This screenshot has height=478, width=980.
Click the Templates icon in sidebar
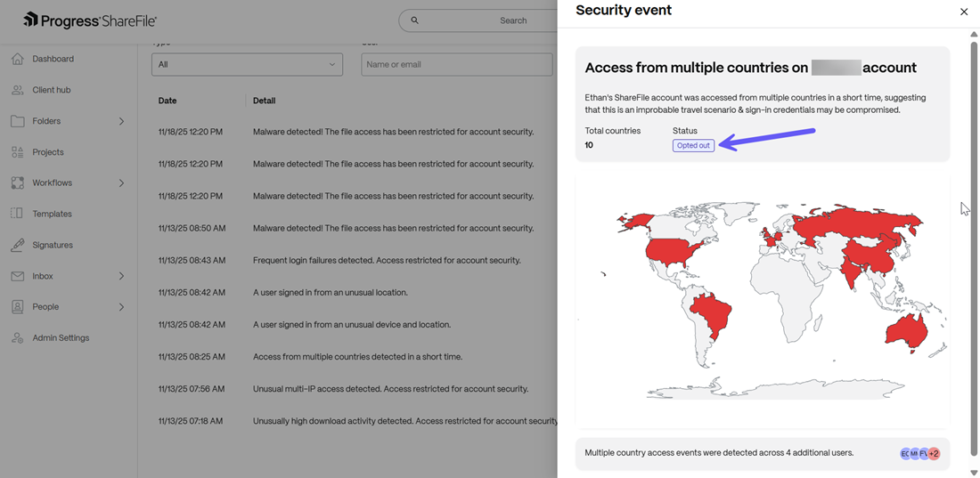pyautogui.click(x=18, y=214)
